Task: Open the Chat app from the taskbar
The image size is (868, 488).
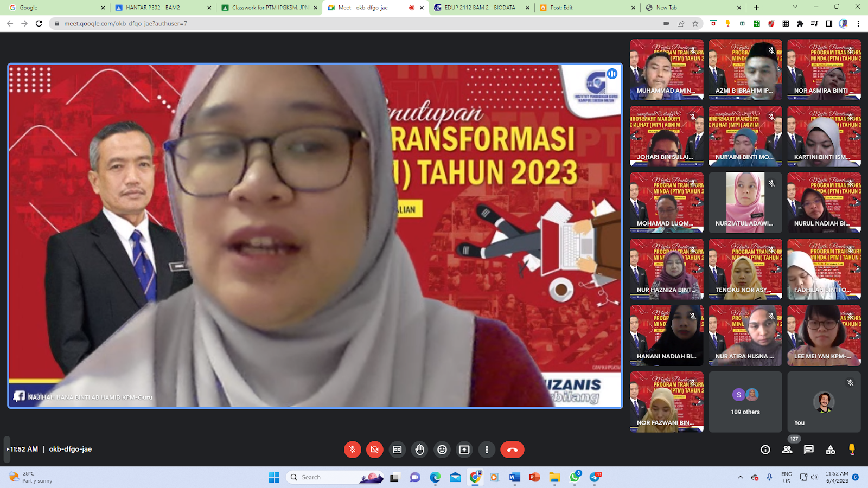Action: [x=415, y=477]
